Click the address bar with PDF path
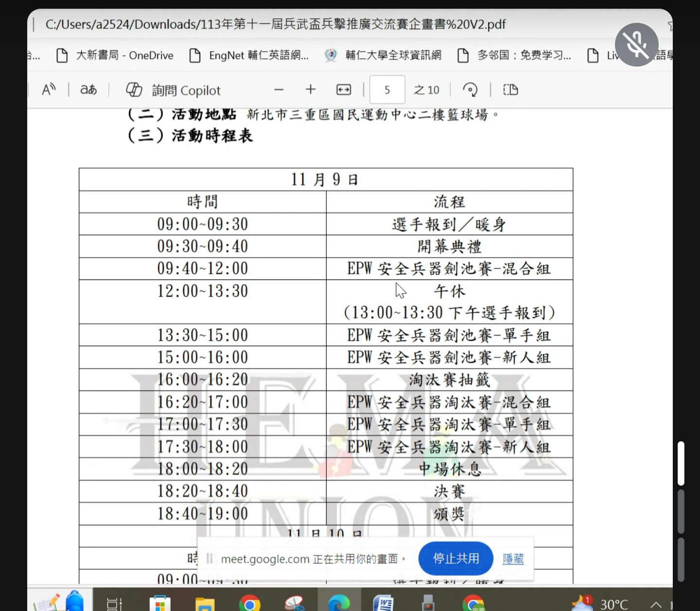The image size is (700, 611). click(x=275, y=24)
